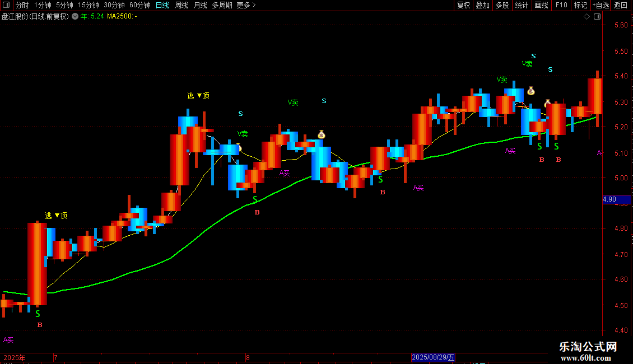
Task: Click the yellow MA2500 indicator label
Action: tap(122, 16)
